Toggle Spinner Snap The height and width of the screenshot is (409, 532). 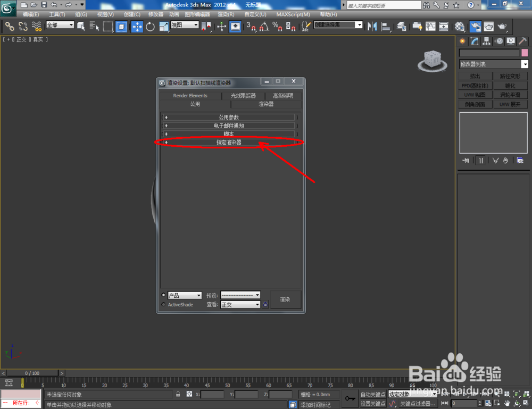click(x=291, y=26)
